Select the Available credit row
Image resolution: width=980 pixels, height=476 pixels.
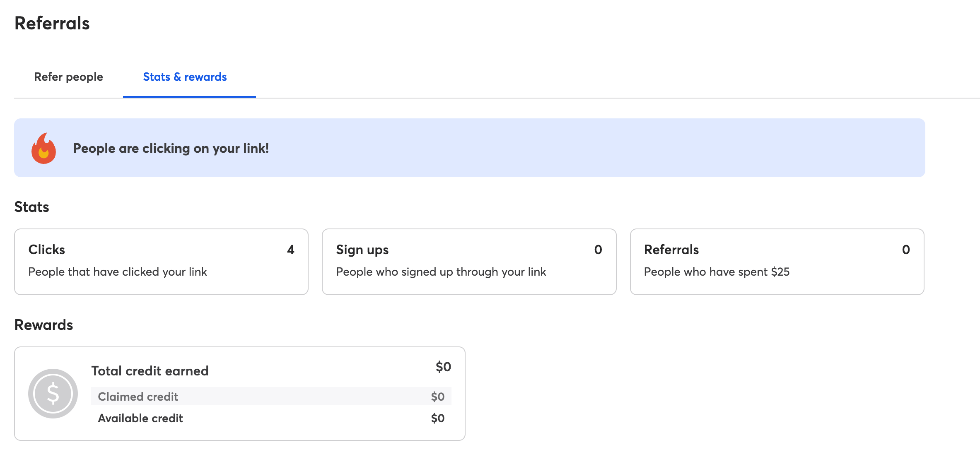click(x=271, y=418)
